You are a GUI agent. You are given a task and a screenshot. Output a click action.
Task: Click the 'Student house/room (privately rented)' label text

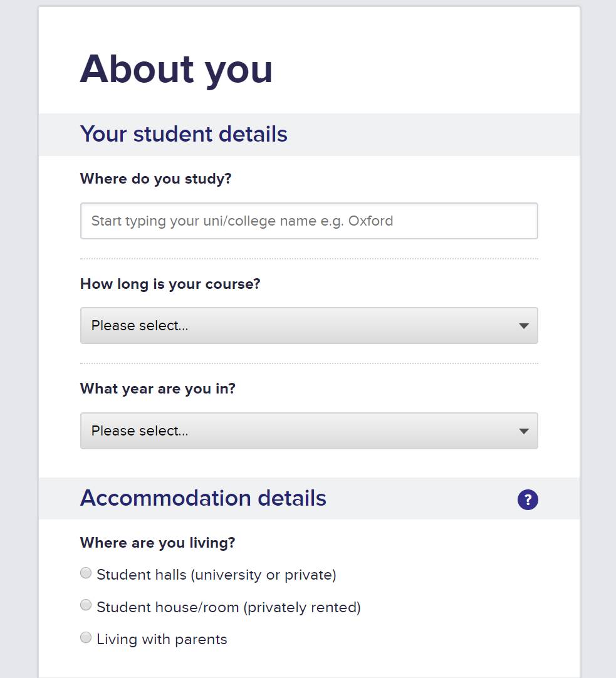tap(229, 607)
